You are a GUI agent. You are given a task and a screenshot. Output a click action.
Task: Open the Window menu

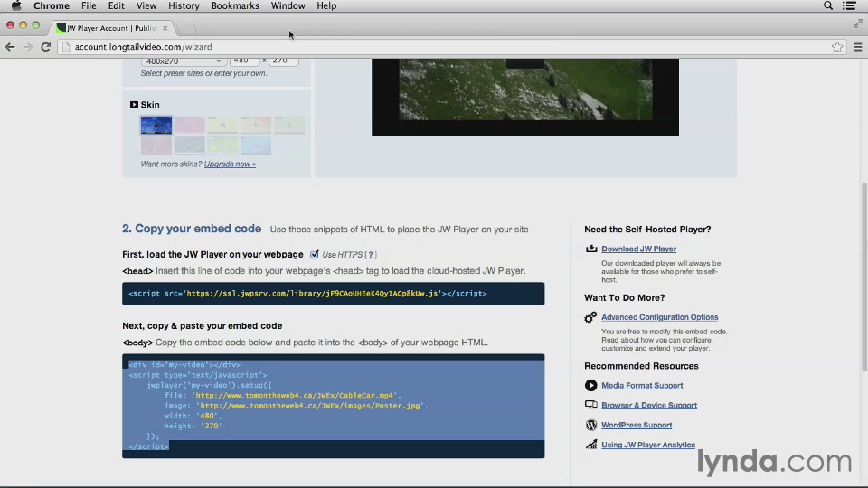coord(288,5)
